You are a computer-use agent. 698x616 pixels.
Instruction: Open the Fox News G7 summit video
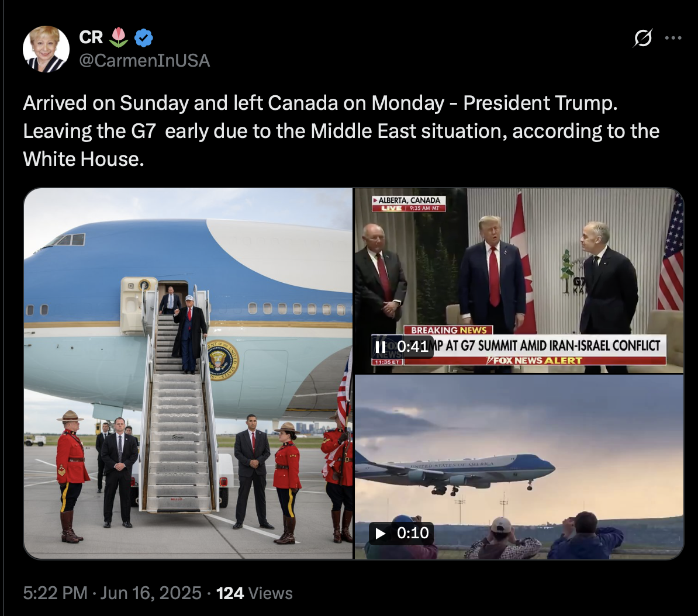click(519, 281)
